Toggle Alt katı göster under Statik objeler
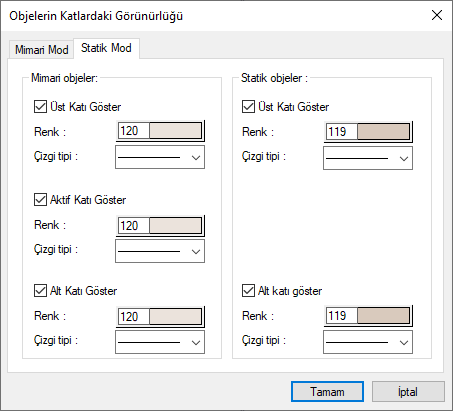The height and width of the screenshot is (411, 453). [248, 291]
